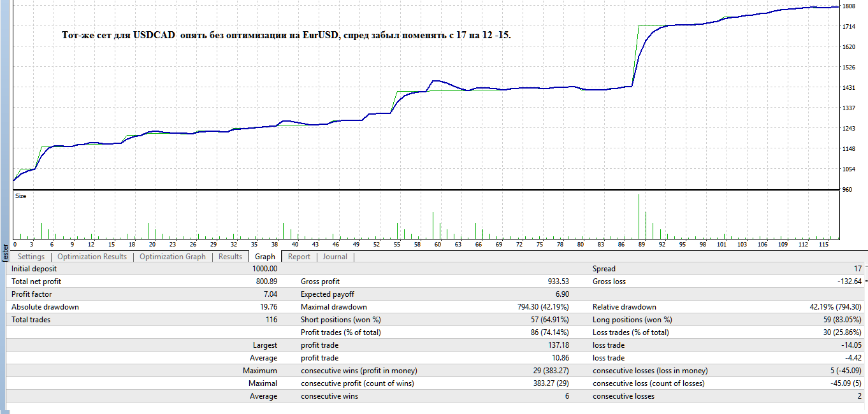This screenshot has height=414, width=868.
Task: Select consecutive wins value 29 (383.27)
Action: (550, 371)
